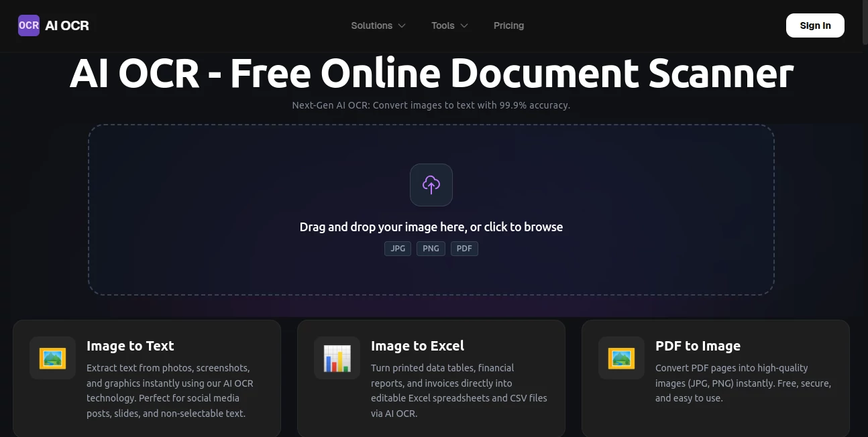Click the PDF format badge
This screenshot has height=437, width=868.
(464, 248)
